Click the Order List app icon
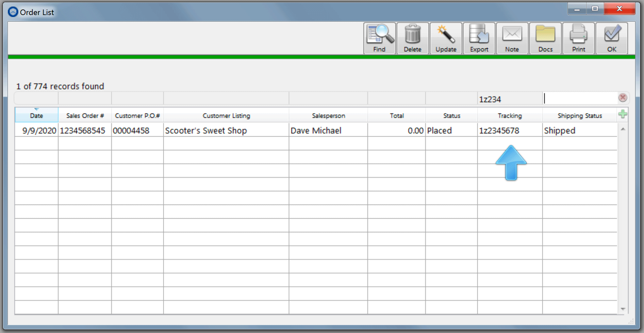644x333 pixels. [x=13, y=12]
